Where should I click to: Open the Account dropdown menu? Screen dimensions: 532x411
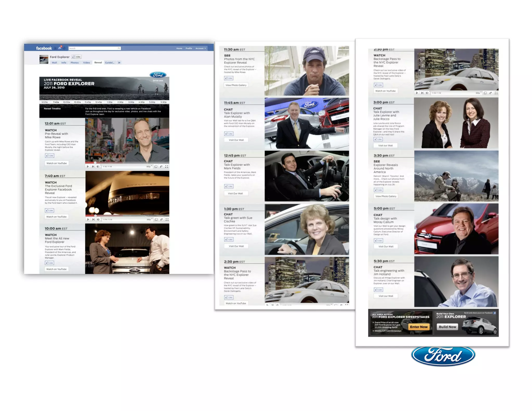(201, 48)
